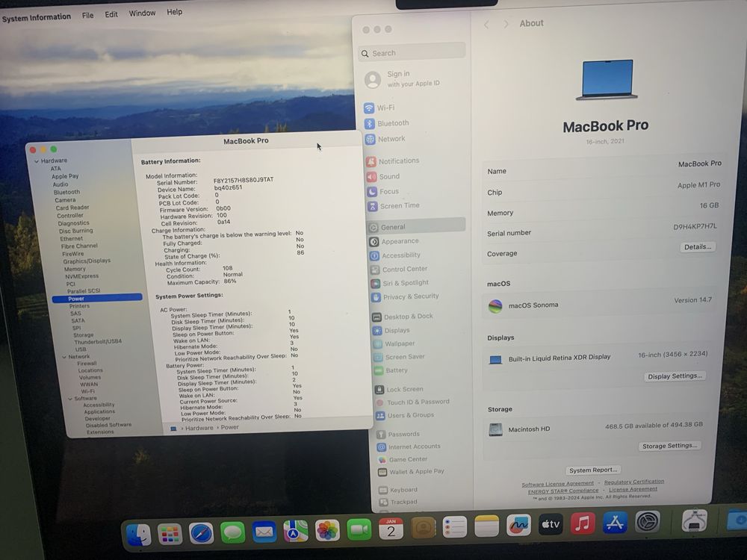Open the Software License Agreement link
This screenshot has height=560, width=747.
[557, 484]
